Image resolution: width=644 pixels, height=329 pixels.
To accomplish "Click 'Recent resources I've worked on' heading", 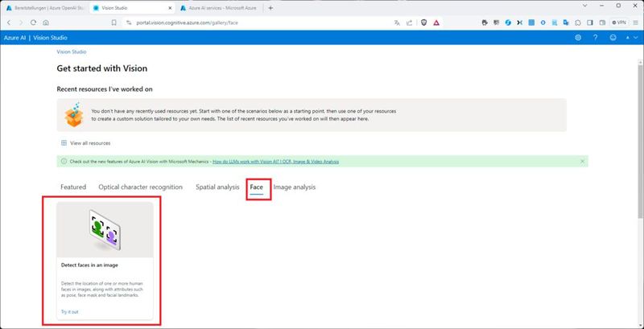I will tap(105, 89).
